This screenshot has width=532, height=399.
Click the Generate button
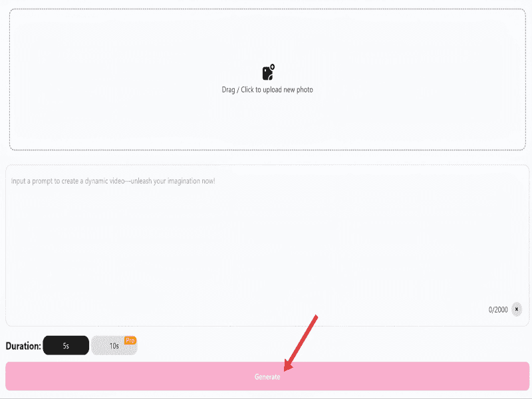click(x=267, y=376)
